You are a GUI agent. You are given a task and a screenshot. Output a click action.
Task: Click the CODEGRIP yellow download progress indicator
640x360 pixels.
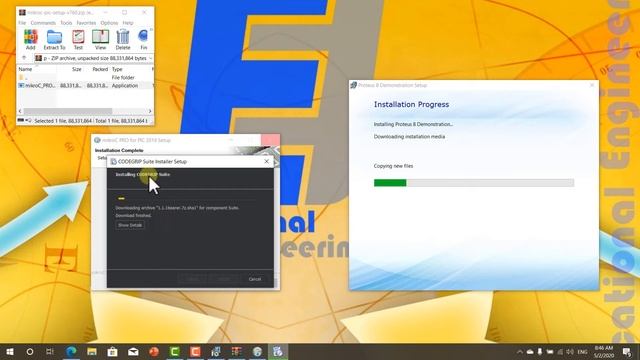coord(121,198)
